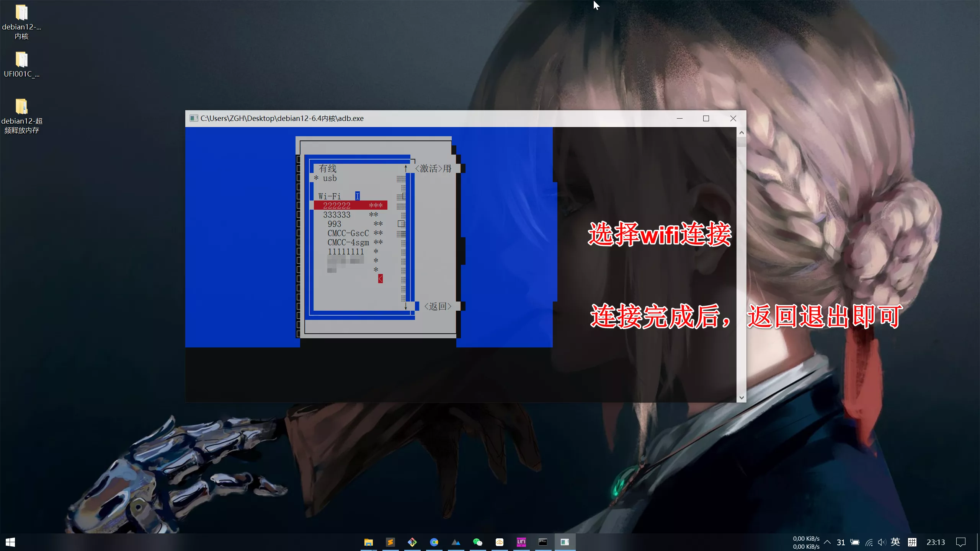The width and height of the screenshot is (980, 551).
Task: Click the Windows Start button
Action: tap(10, 542)
